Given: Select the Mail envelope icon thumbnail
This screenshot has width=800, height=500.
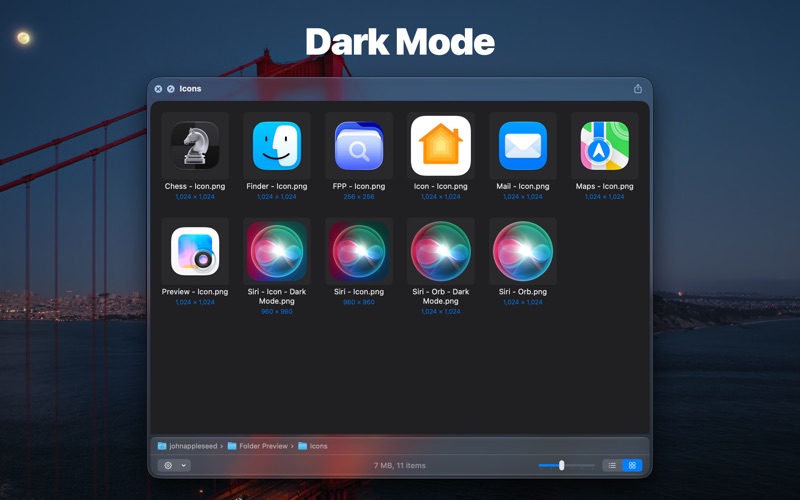Looking at the screenshot, I should [x=522, y=146].
